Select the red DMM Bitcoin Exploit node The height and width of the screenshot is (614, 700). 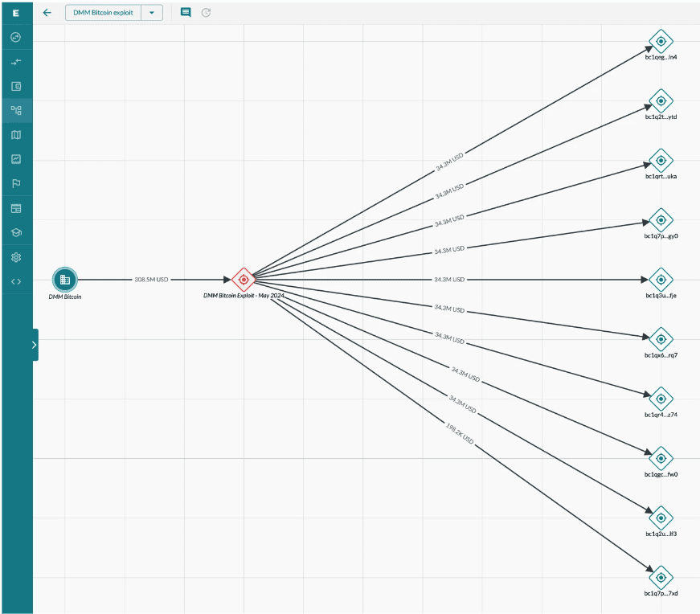coord(244,280)
